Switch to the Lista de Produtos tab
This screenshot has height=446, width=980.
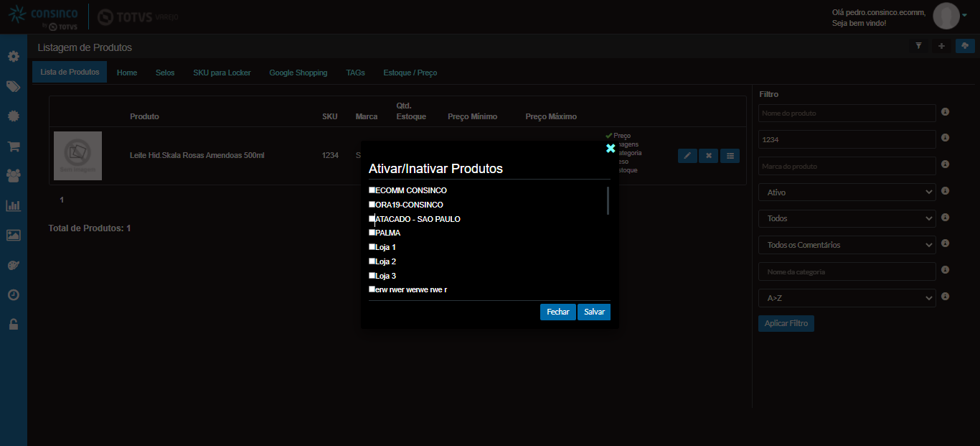point(70,72)
